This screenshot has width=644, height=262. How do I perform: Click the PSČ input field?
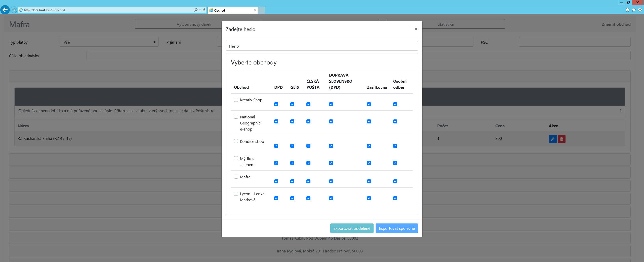[x=575, y=42]
